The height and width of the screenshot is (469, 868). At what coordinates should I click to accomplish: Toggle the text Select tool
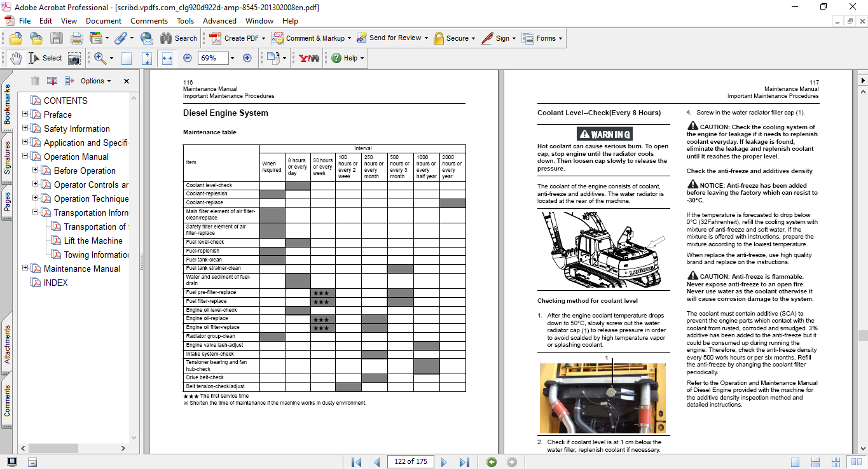click(x=46, y=58)
